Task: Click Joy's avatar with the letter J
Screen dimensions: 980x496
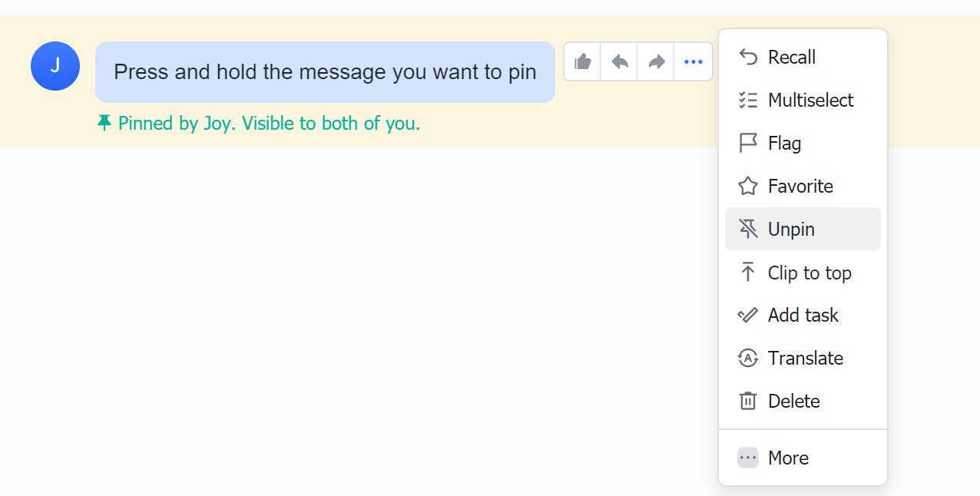Action: [55, 66]
